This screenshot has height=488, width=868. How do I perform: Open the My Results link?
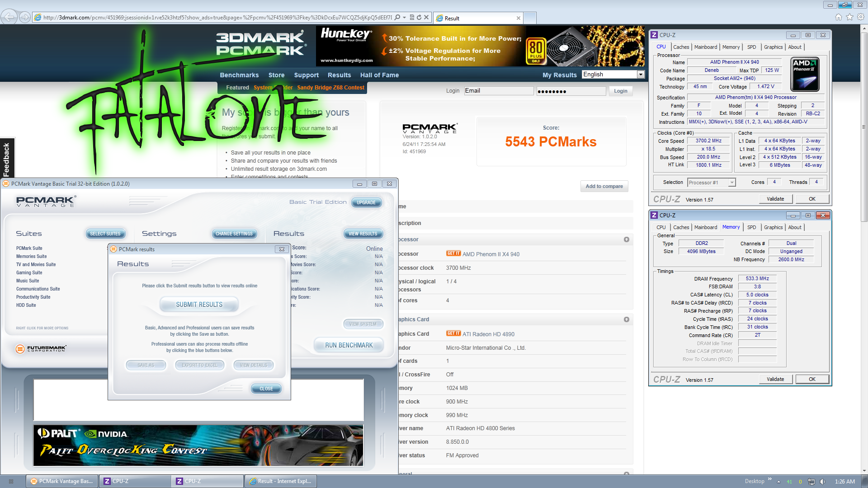coord(559,75)
